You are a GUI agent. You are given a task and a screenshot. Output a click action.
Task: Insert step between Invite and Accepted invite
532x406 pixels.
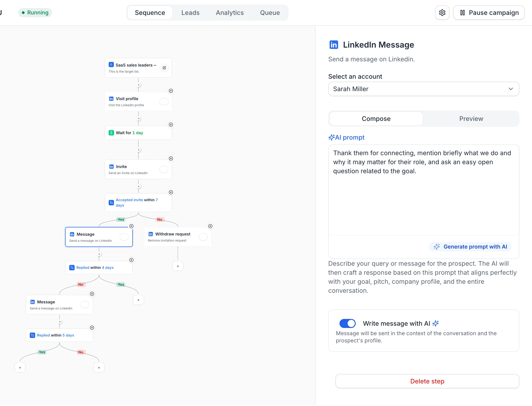(139, 187)
